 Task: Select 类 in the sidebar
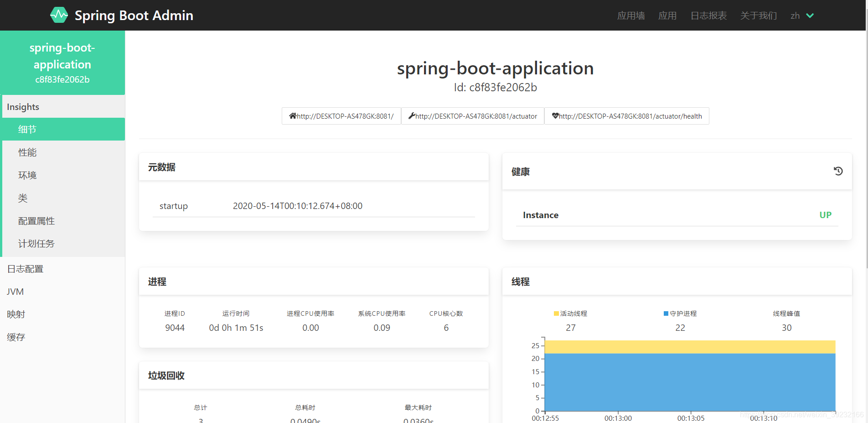[63, 198]
